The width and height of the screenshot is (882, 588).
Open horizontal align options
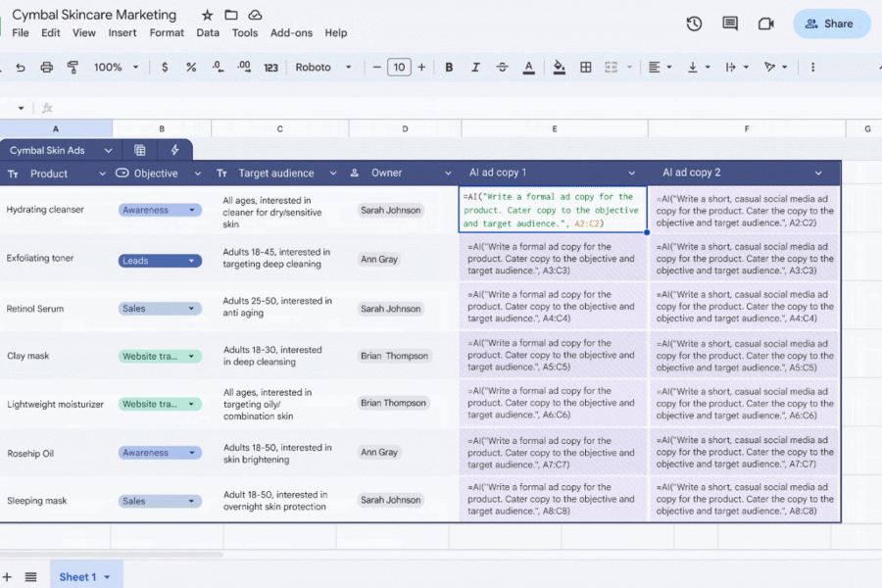pyautogui.click(x=660, y=68)
